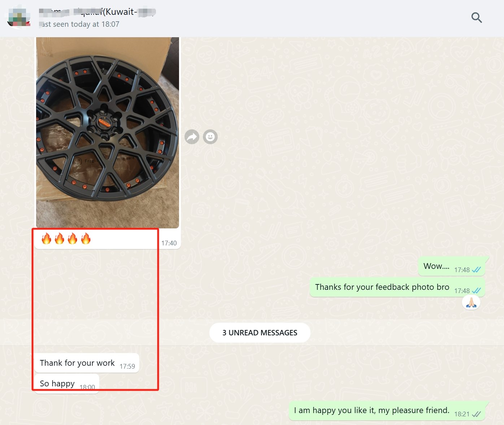Click read ticks on "Thanks for your feedback" message
This screenshot has width=504, height=425.
click(x=477, y=291)
